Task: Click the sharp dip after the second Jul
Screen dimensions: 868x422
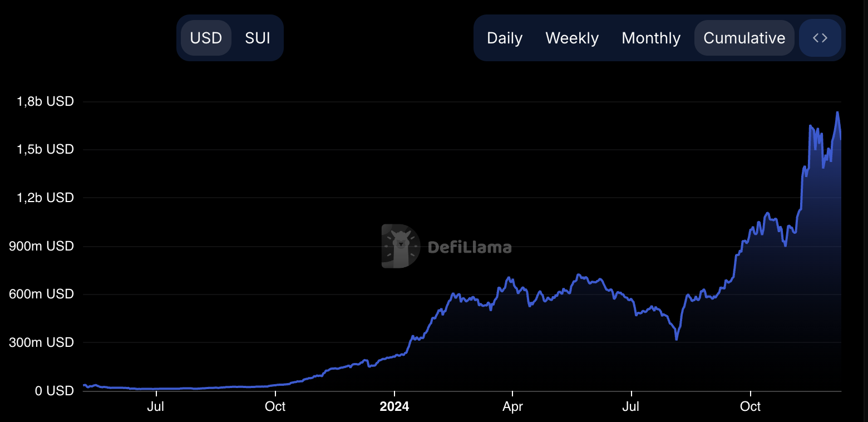Action: [x=676, y=339]
